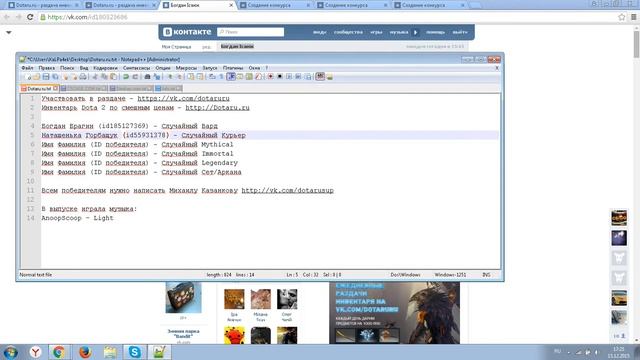Click the Windows Explorer taskbar icon

(110, 352)
